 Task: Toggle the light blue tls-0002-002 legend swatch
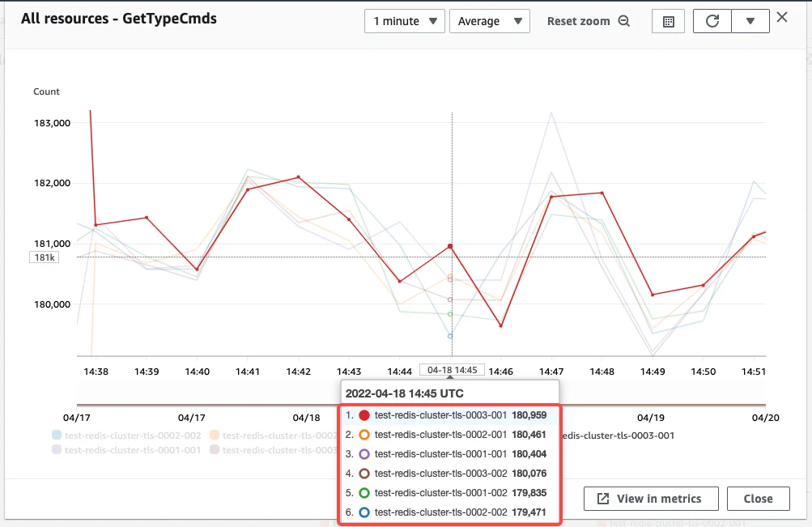point(57,435)
